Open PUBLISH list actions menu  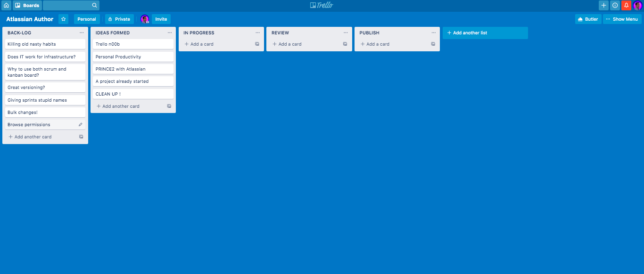[434, 33]
